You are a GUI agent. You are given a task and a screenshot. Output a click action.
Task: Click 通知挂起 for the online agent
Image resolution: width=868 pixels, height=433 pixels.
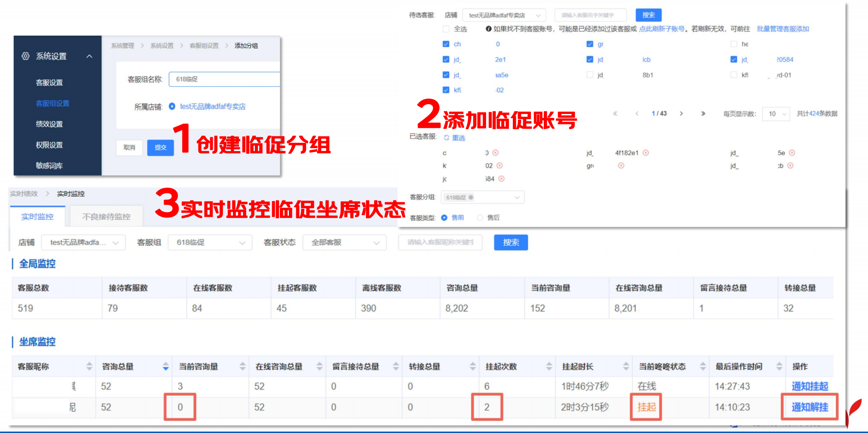pyautogui.click(x=810, y=387)
